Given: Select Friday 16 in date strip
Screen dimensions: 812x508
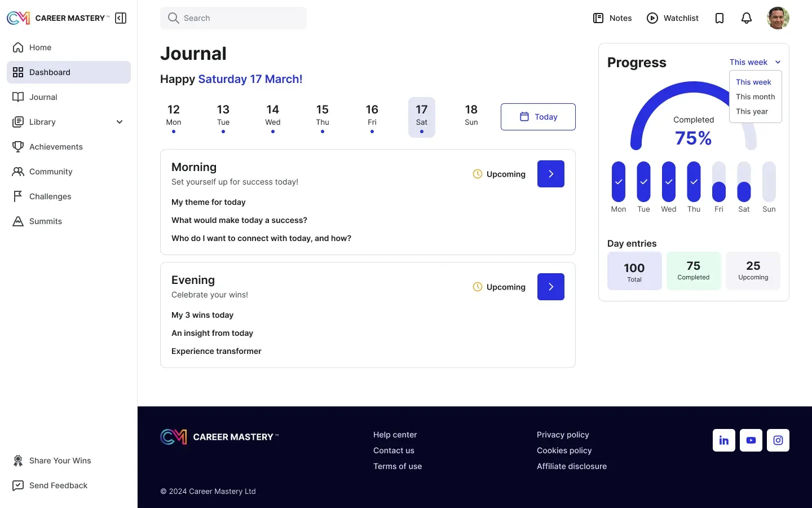Looking at the screenshot, I should click(x=372, y=117).
